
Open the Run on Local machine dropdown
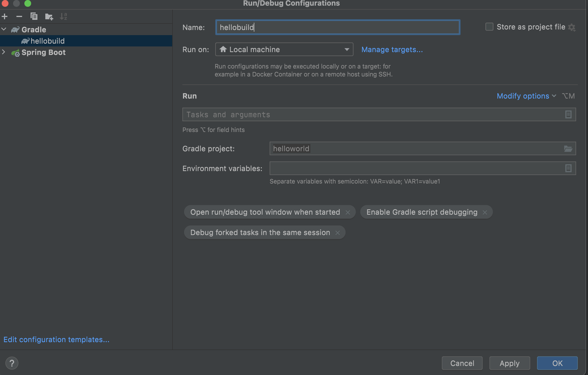coord(284,50)
